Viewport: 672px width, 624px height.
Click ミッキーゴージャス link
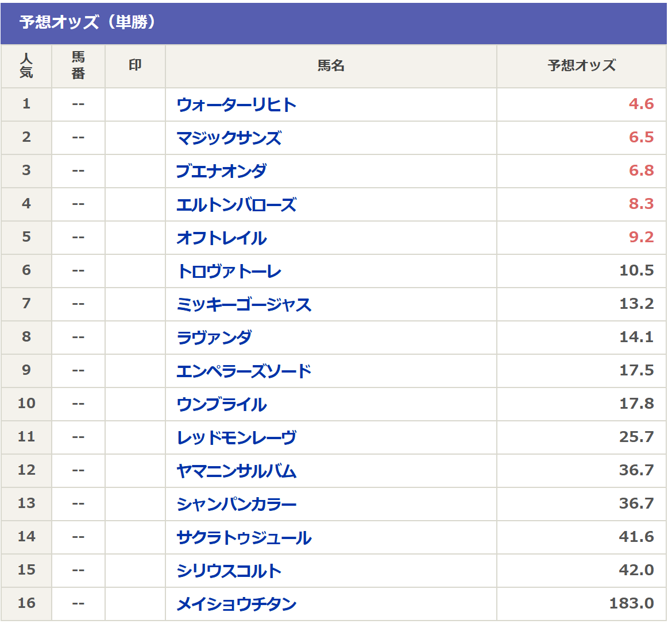point(244,305)
